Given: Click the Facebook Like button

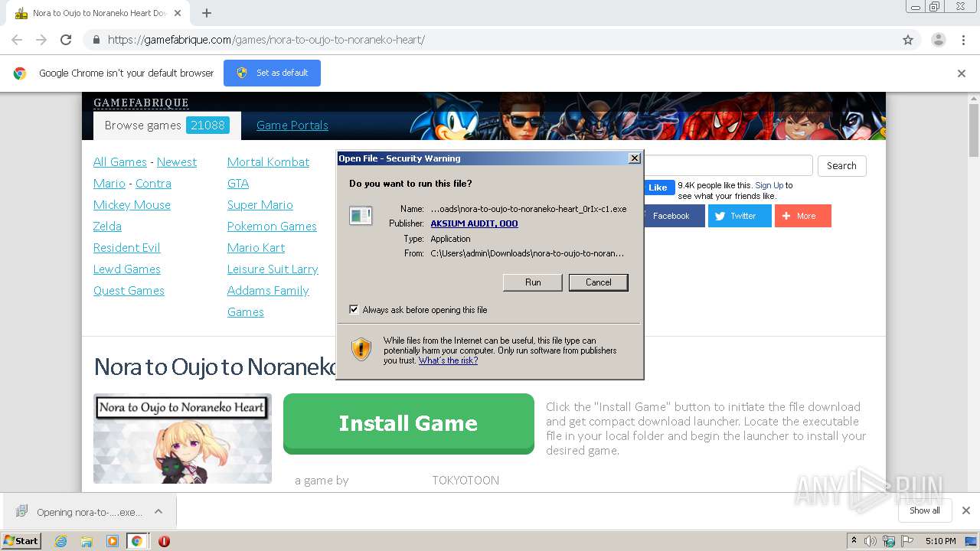Looking at the screenshot, I should [658, 187].
